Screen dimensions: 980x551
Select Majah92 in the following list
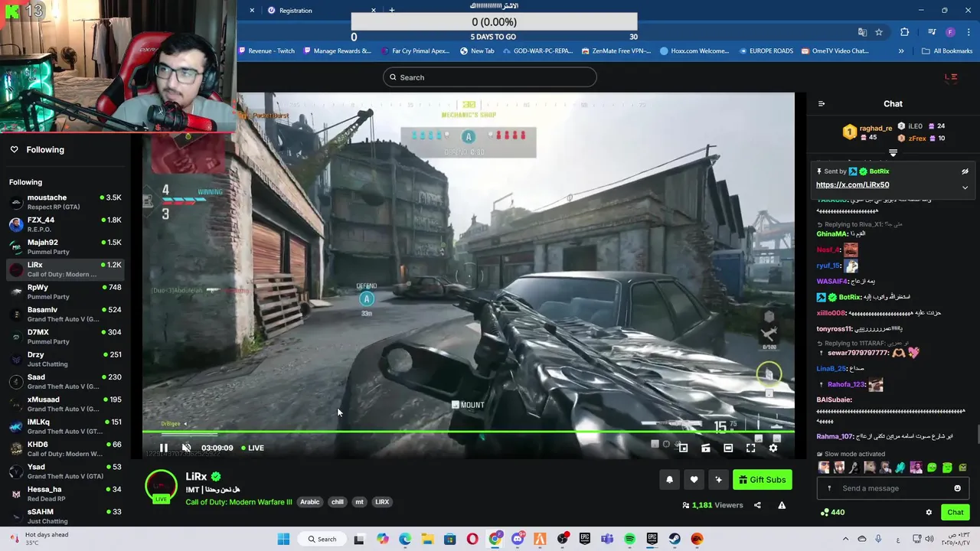tap(65, 246)
